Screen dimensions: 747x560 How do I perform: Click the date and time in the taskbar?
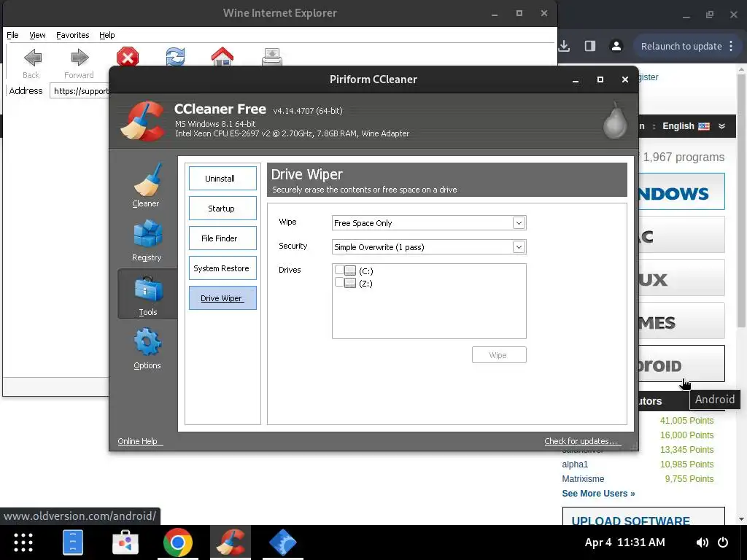(624, 542)
